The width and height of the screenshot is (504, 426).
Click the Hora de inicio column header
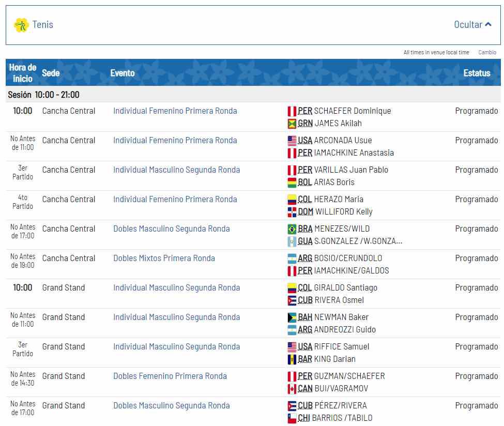[23, 73]
